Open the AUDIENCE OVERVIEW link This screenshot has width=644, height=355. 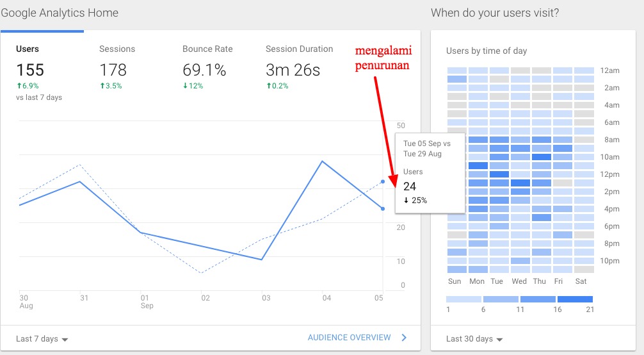349,338
